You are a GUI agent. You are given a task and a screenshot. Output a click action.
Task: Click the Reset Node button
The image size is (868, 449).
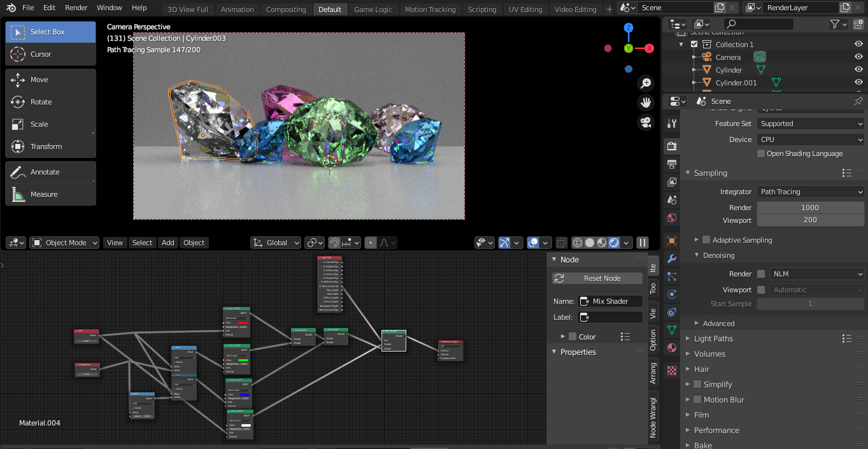[597, 278]
